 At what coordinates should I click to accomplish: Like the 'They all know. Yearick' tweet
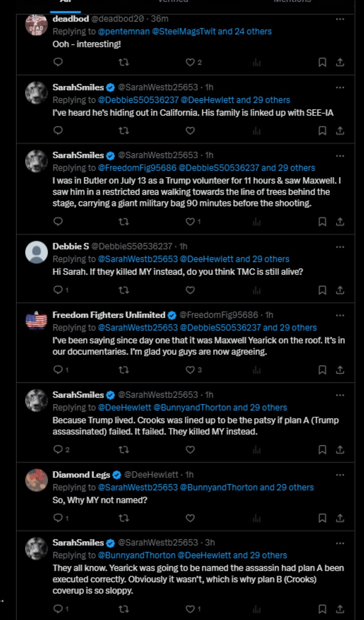pyautogui.click(x=190, y=609)
